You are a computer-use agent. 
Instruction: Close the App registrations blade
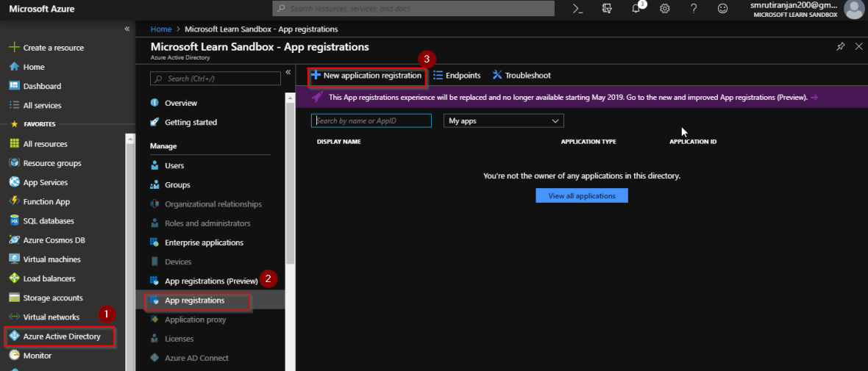[x=858, y=46]
